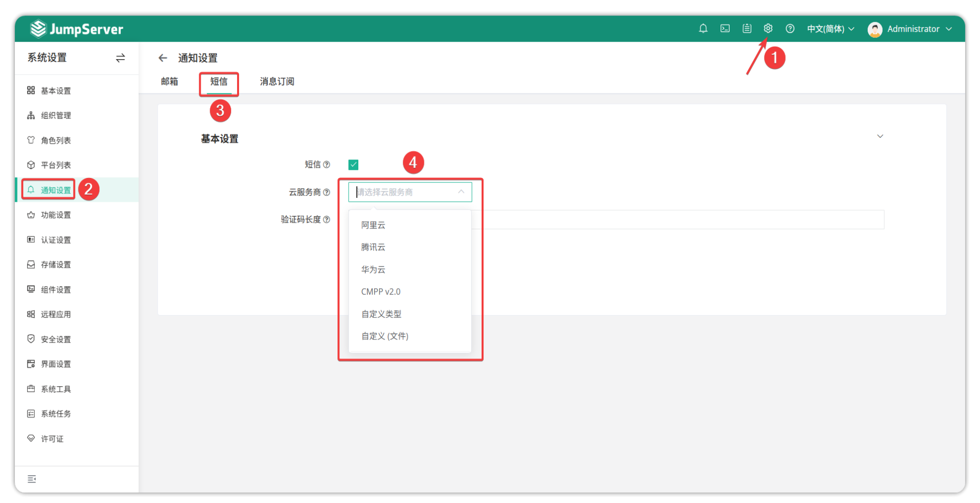Click the back arrow beside 通知设置 title
Screen dimensions: 980x503
click(163, 58)
